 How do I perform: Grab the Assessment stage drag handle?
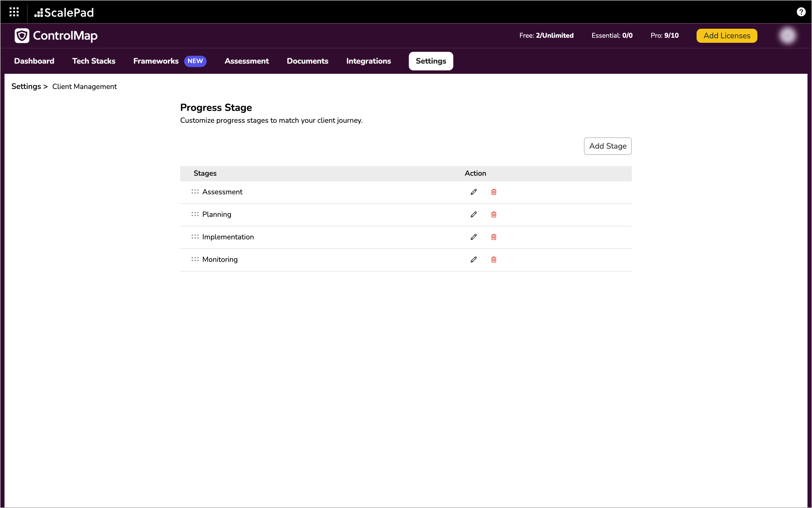point(195,191)
